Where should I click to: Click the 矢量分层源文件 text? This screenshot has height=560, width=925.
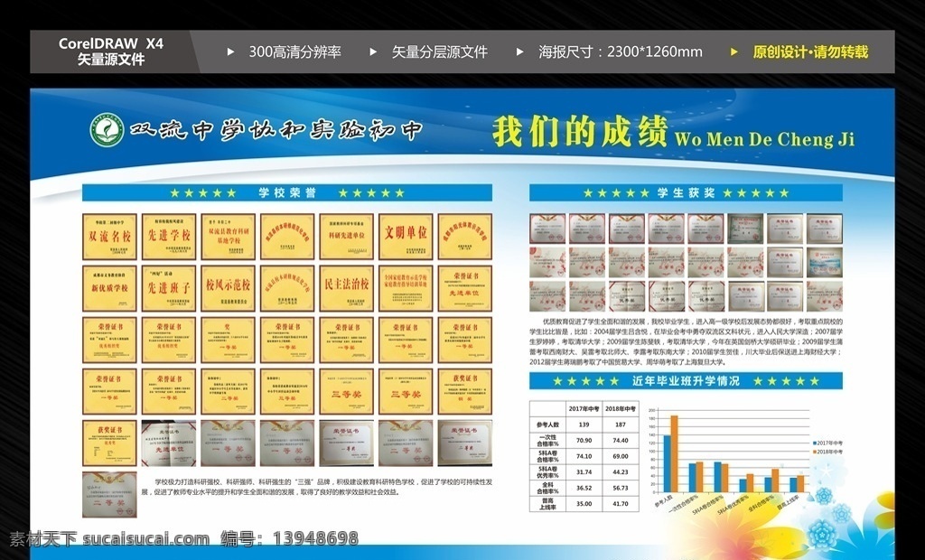click(440, 51)
